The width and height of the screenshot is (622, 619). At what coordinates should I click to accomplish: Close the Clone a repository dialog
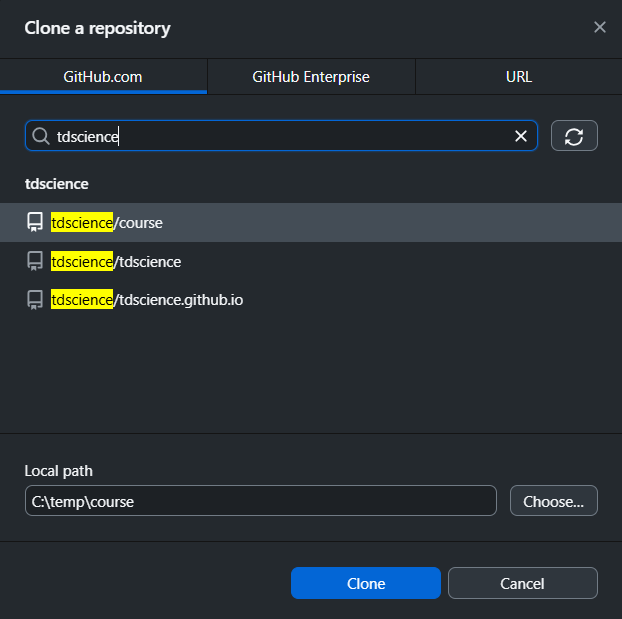[x=599, y=27]
